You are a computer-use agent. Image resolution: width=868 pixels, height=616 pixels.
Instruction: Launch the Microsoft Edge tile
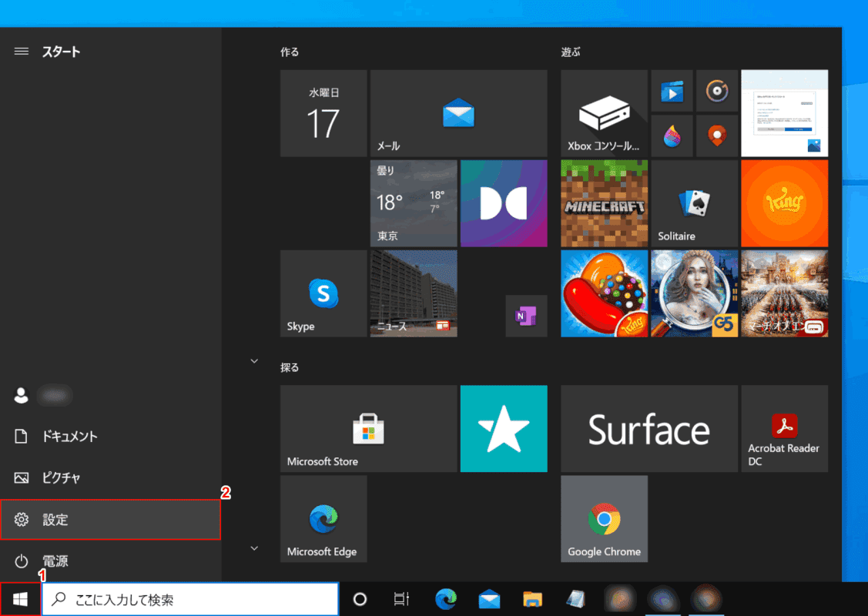(x=323, y=518)
